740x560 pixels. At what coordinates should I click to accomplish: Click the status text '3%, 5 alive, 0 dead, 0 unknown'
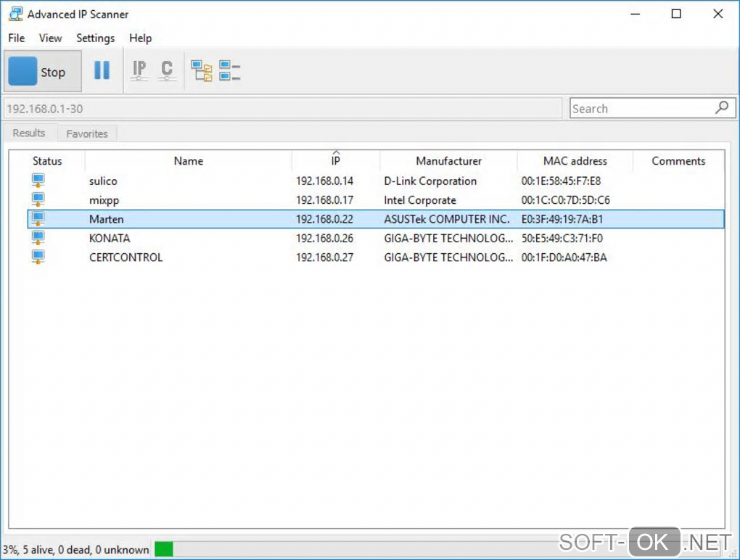[x=75, y=550]
